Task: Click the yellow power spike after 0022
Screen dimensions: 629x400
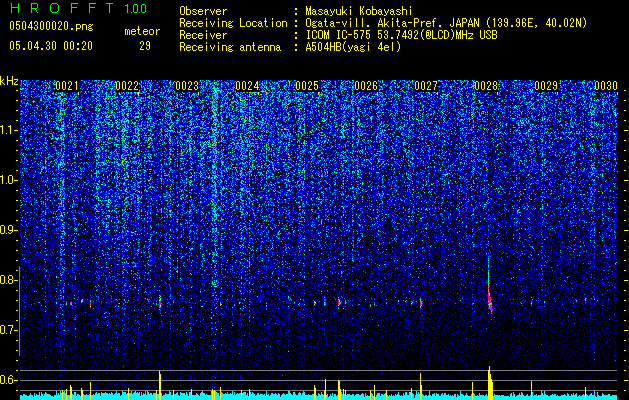Action: pos(160,385)
